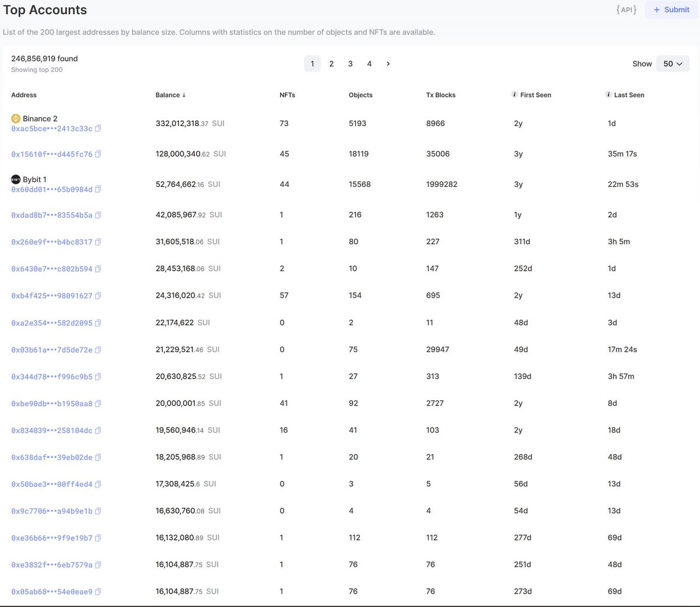
Task: Copy address 0x50bae3•••00ff4ed4
Action: point(98,484)
